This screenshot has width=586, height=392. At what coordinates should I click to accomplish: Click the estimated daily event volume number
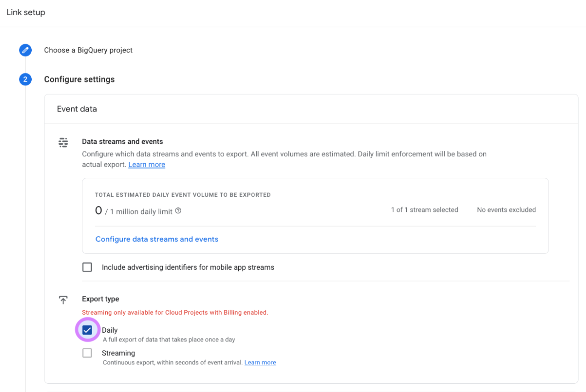pyautogui.click(x=98, y=210)
